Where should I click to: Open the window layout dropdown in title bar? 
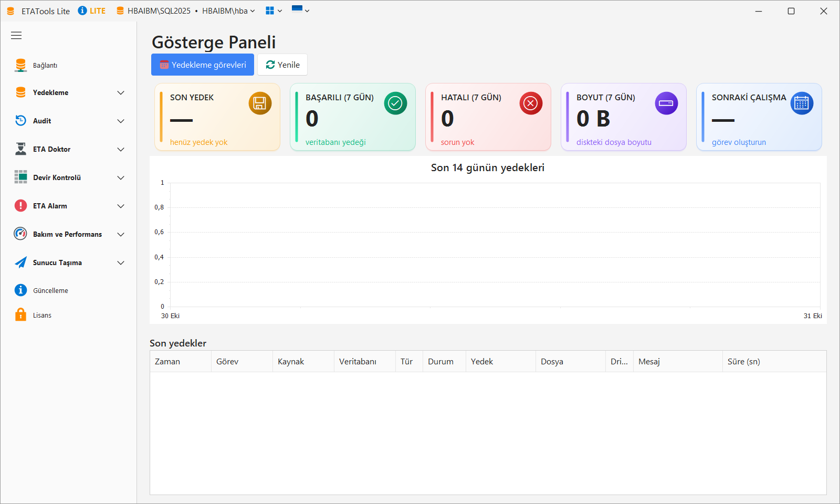[274, 10]
